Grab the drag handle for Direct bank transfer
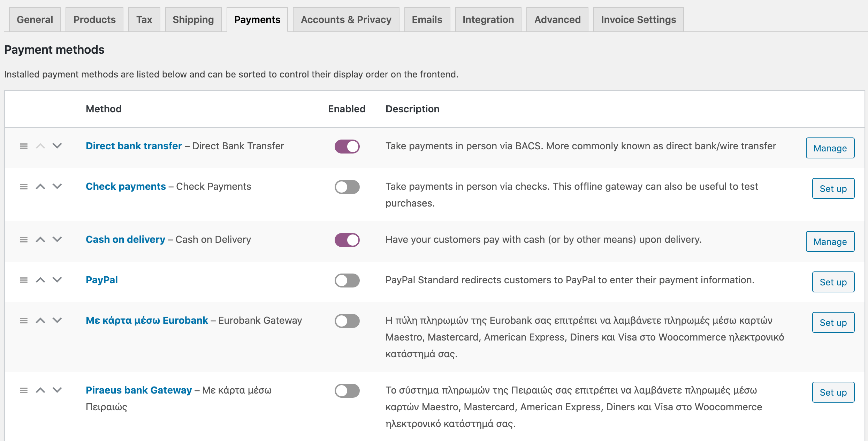This screenshot has width=868, height=441. pos(24,146)
